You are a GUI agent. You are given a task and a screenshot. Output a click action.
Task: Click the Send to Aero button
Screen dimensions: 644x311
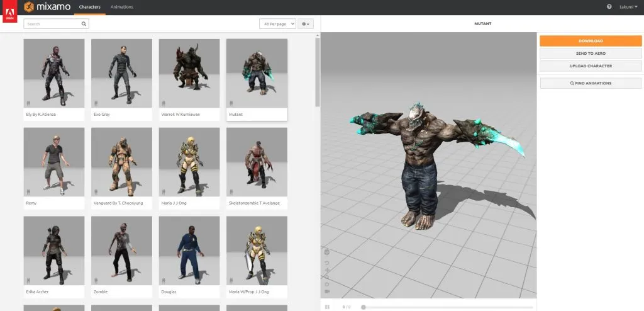[591, 54]
